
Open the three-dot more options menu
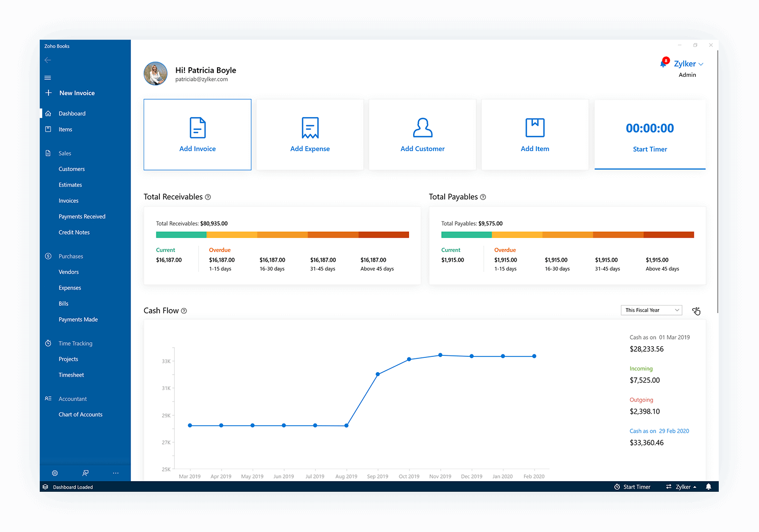click(116, 473)
